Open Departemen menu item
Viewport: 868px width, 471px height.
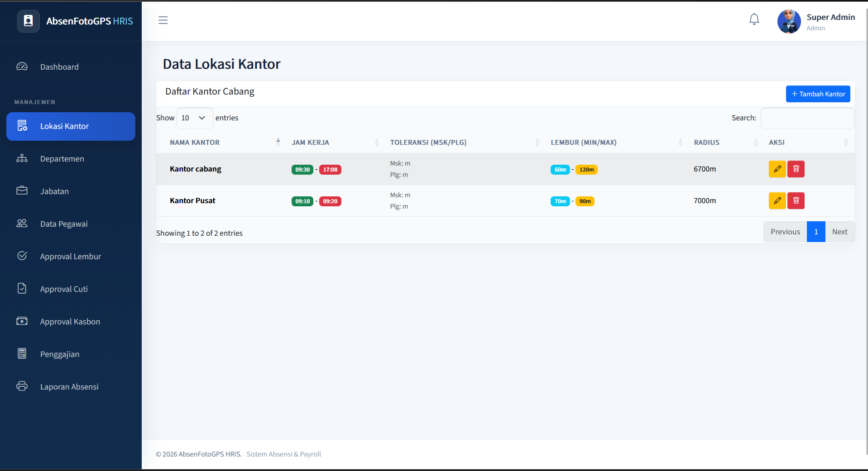coord(71,159)
